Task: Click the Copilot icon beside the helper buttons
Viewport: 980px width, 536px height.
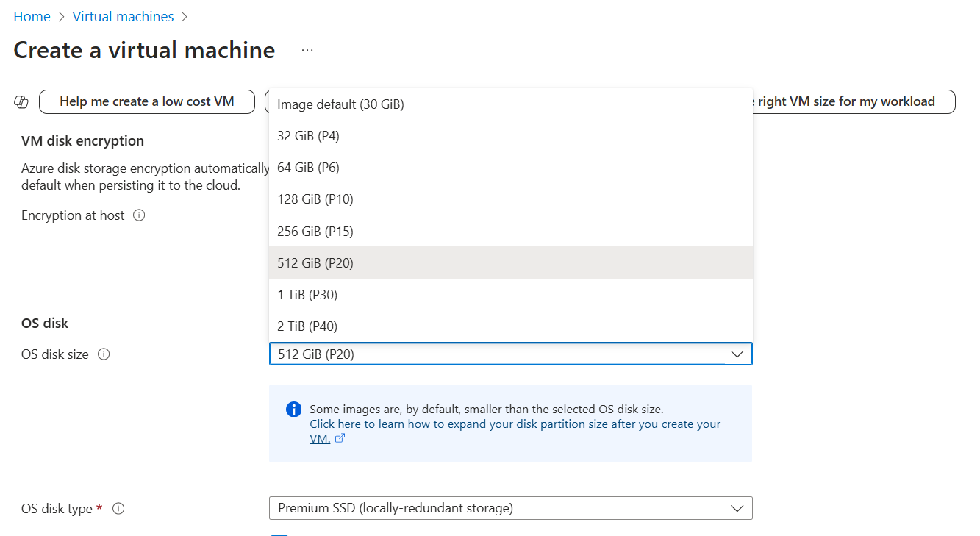Action: tap(21, 101)
